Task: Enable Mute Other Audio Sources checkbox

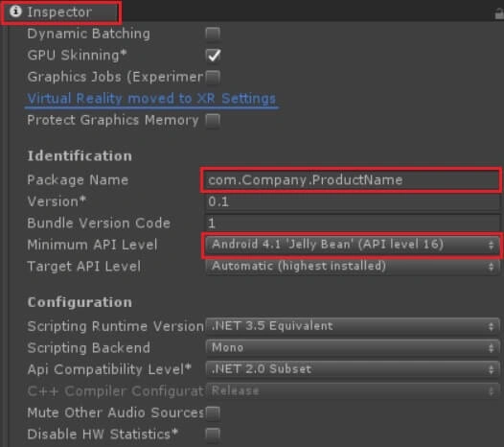Action: 213,412
